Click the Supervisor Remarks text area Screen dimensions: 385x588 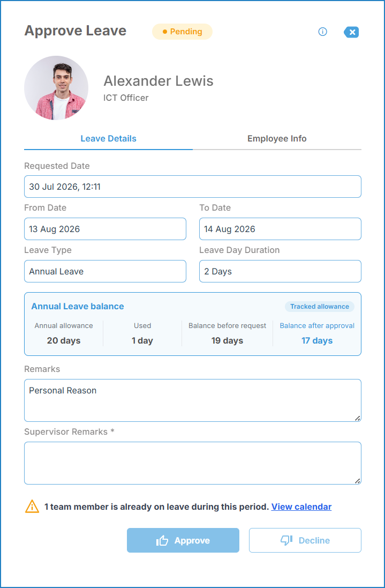[193, 463]
